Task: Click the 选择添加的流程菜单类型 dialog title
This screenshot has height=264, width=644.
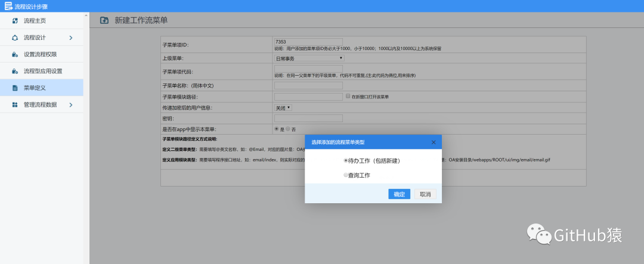Action: pos(338,142)
